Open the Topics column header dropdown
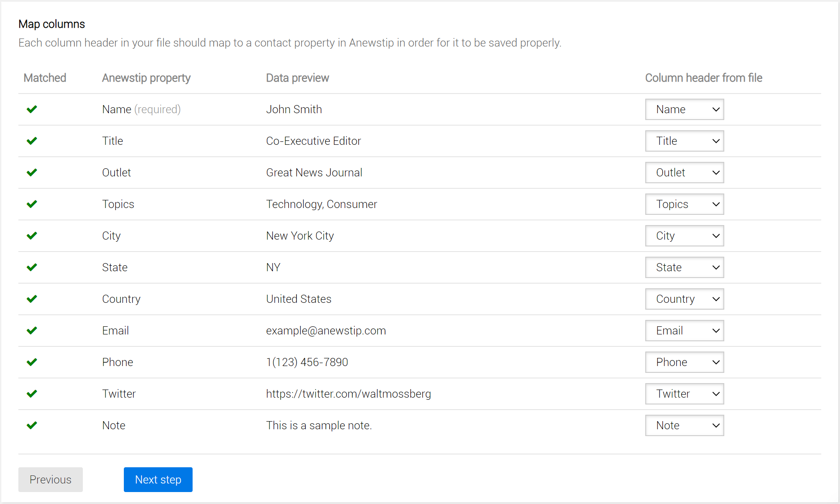The image size is (840, 504). pyautogui.click(x=684, y=204)
